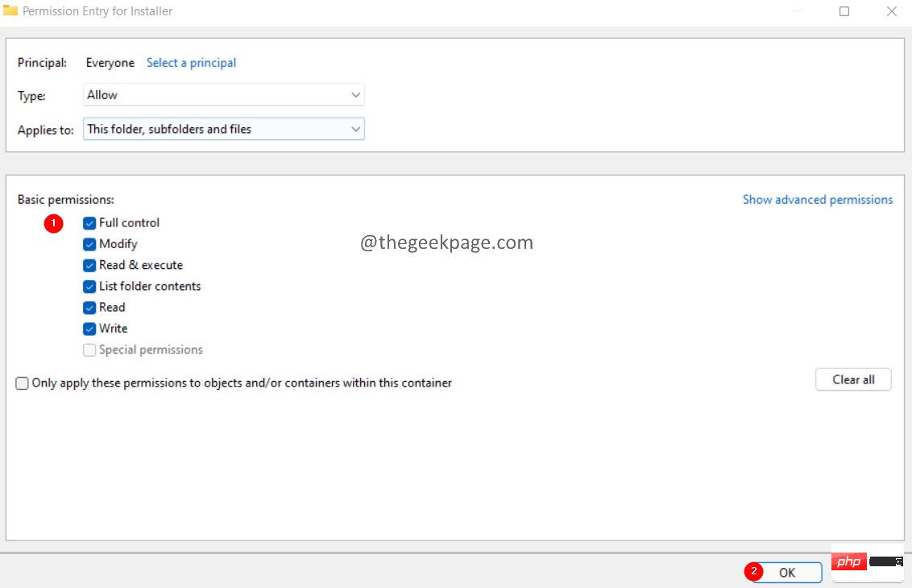The width and height of the screenshot is (912, 588).
Task: Uncheck List folder contents
Action: tap(89, 287)
